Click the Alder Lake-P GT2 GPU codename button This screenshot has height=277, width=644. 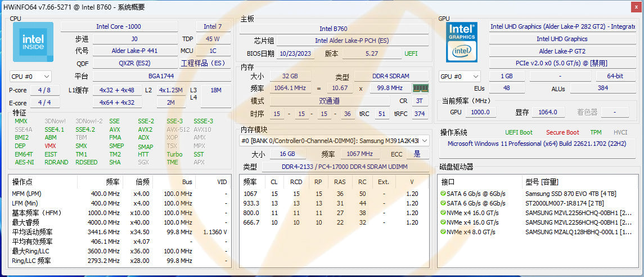pyautogui.click(x=561, y=51)
